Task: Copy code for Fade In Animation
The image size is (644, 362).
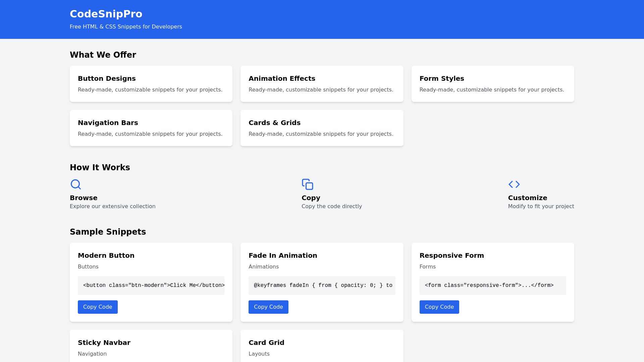Action: (x=268, y=307)
